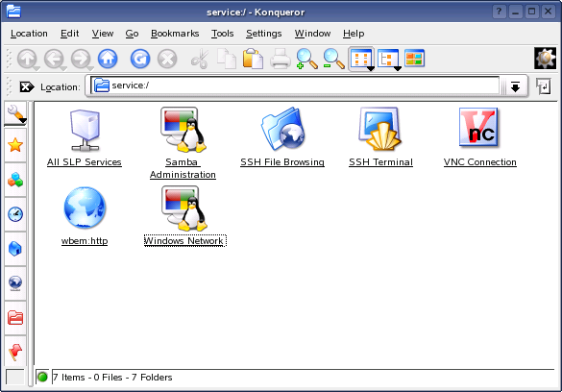Click the Stop loading icon
562x392 pixels.
coord(167,59)
